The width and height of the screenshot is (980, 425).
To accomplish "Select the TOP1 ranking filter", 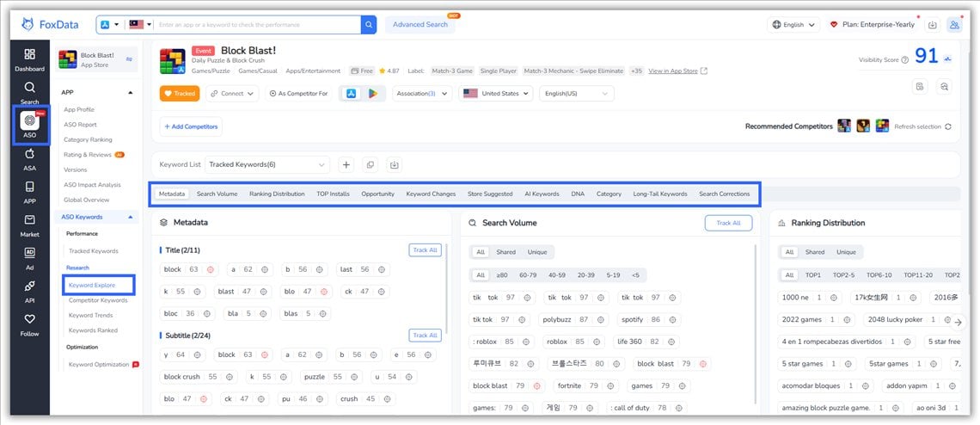I will point(813,274).
